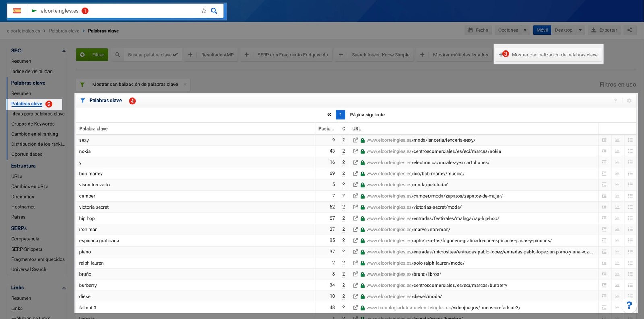This screenshot has width=644, height=319.
Task: Switch to Móvil view
Action: click(x=542, y=30)
